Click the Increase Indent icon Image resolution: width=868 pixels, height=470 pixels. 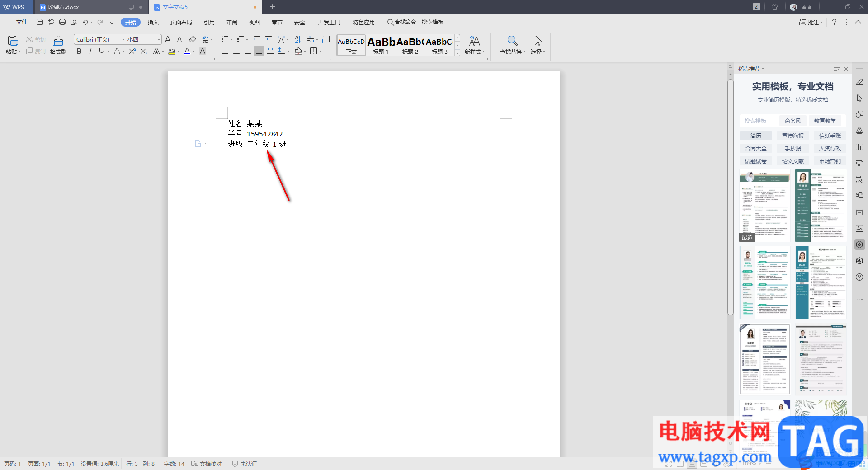point(269,39)
